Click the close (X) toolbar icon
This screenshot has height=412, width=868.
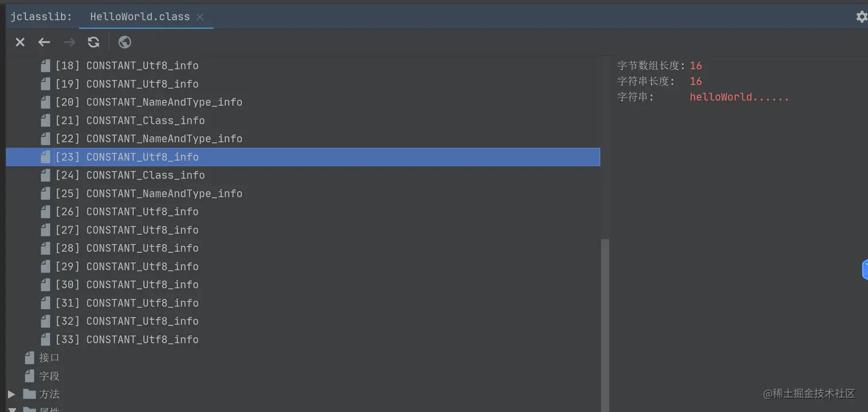point(20,42)
